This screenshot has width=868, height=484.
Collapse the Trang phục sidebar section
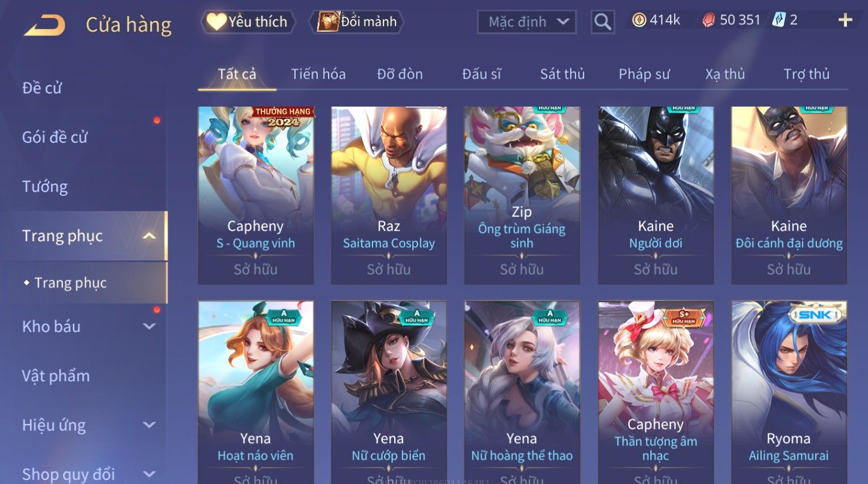coord(149,236)
